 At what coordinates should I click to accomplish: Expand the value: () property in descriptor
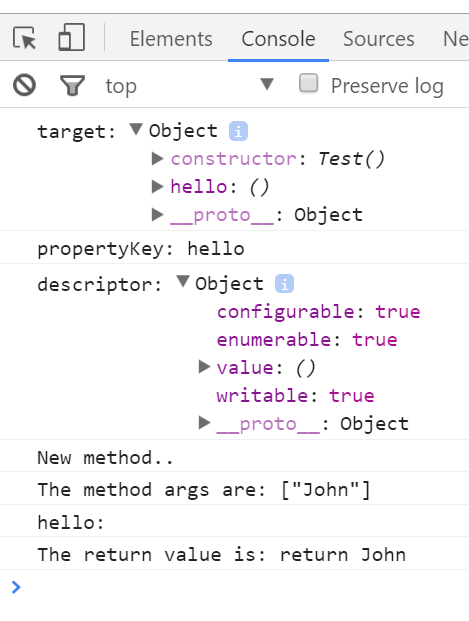point(204,367)
